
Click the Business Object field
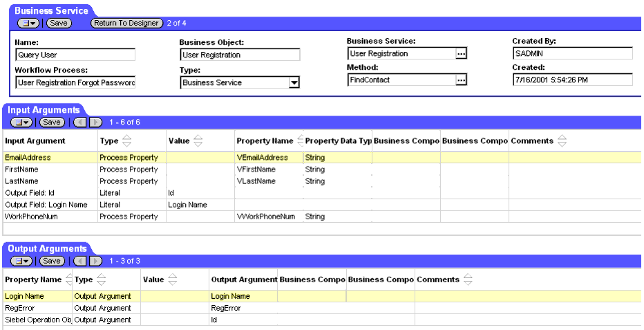click(x=240, y=55)
